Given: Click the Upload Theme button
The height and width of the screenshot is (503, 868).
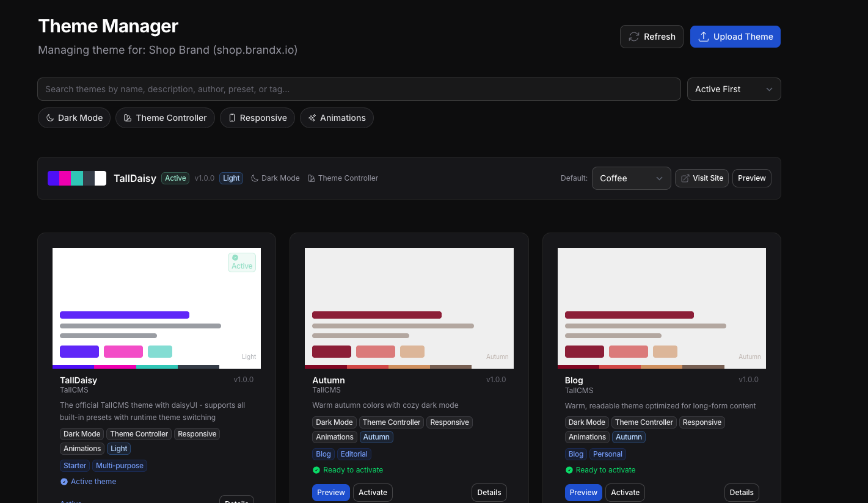Looking at the screenshot, I should (x=735, y=37).
